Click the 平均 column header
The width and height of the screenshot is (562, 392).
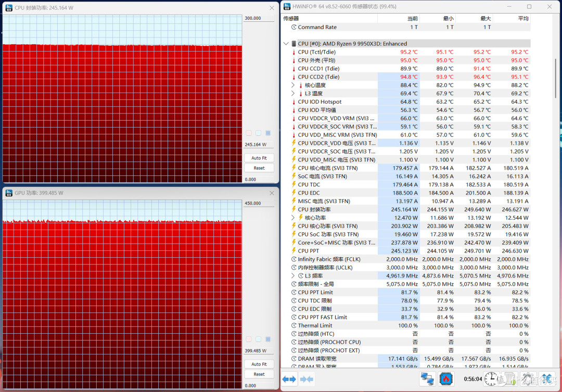[512, 18]
